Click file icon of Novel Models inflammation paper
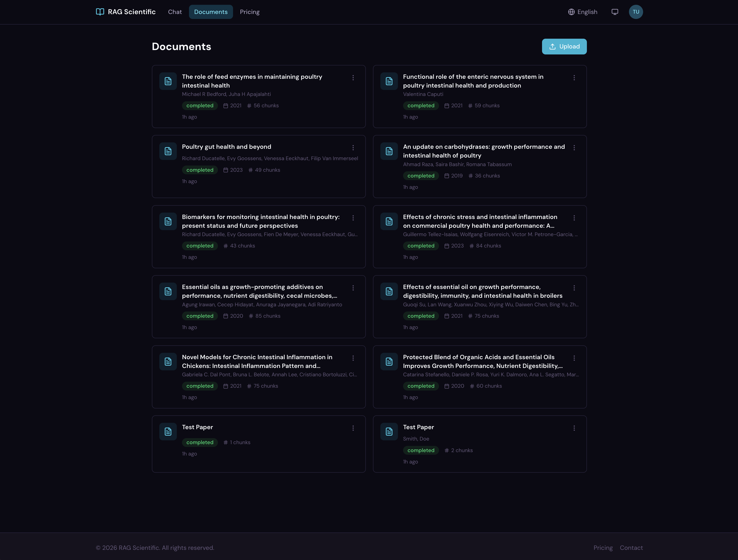738x560 pixels. (x=168, y=361)
